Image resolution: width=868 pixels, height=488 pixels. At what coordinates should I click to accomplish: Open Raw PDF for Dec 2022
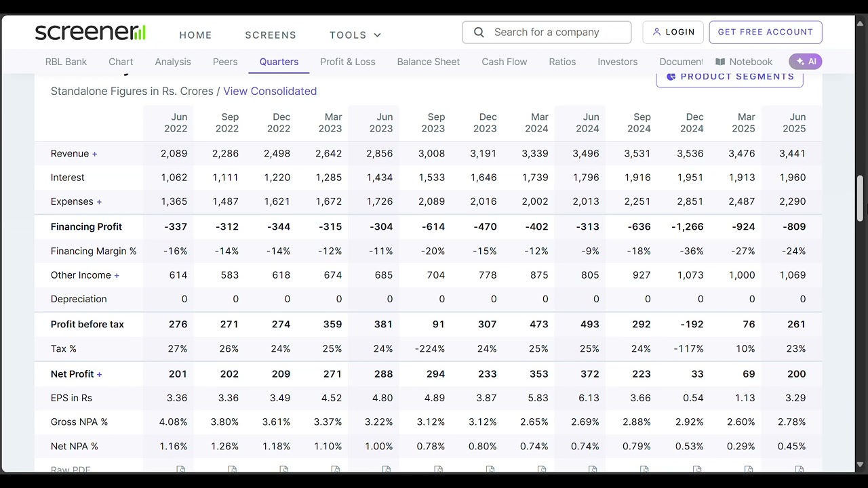[x=284, y=469]
